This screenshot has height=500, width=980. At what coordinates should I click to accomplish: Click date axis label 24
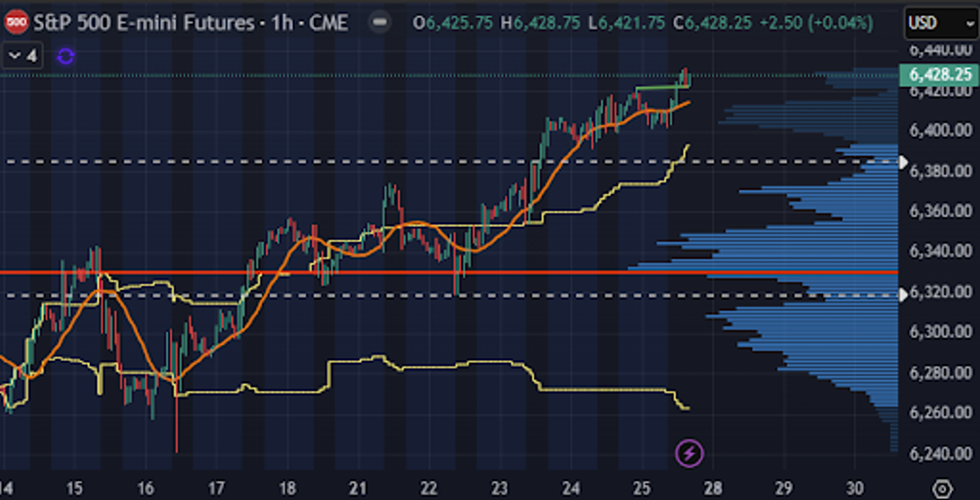pos(571,488)
